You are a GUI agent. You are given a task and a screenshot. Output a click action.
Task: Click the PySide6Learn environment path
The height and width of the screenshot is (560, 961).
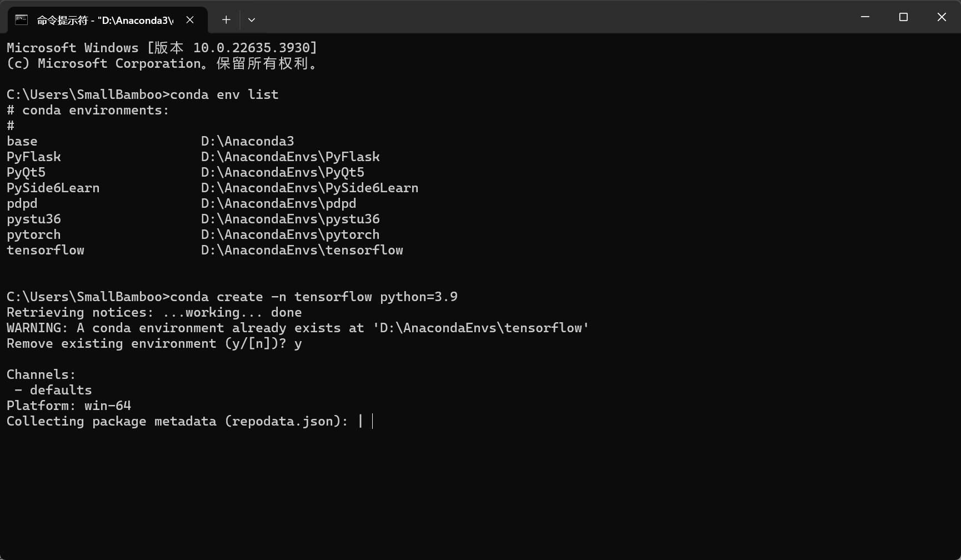(x=309, y=188)
